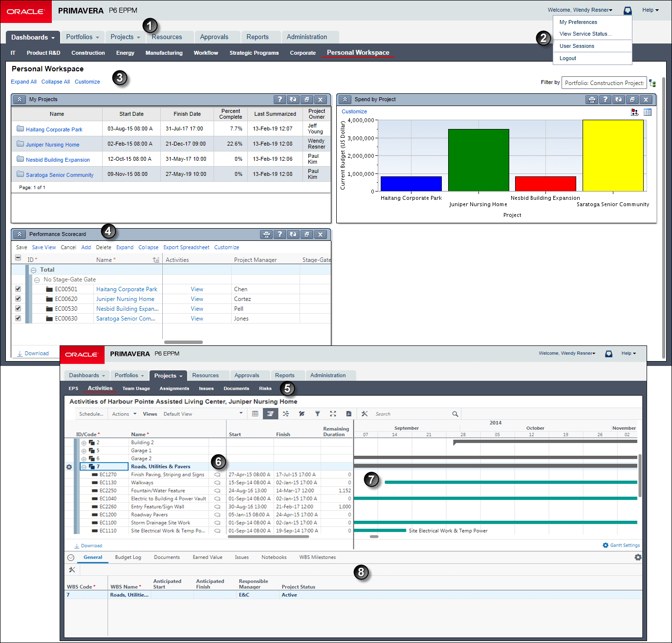This screenshot has width=672, height=643.
Task: Open the wrench icon under the General tab
Action: tap(72, 570)
